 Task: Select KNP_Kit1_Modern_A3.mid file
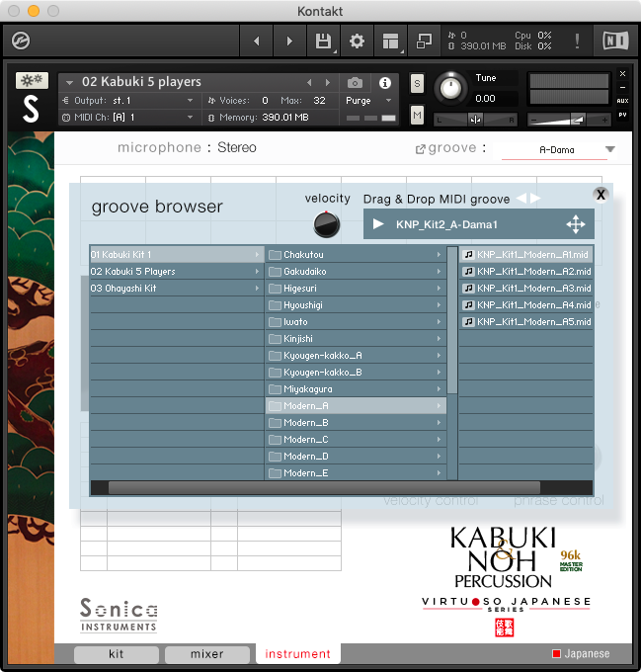click(x=526, y=288)
